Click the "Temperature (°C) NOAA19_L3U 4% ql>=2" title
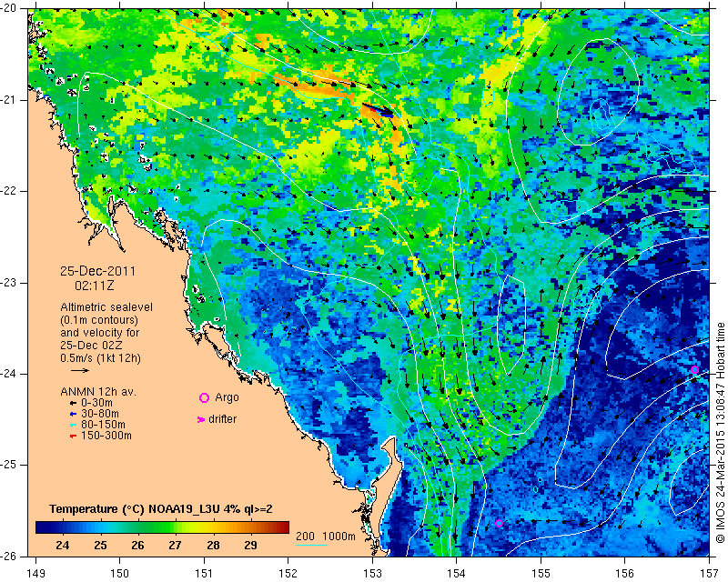Screen dimensions: 728x582 click(x=161, y=509)
